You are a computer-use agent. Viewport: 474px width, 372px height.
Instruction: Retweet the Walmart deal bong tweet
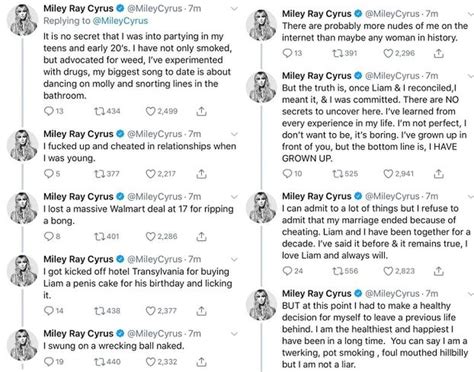99,236
